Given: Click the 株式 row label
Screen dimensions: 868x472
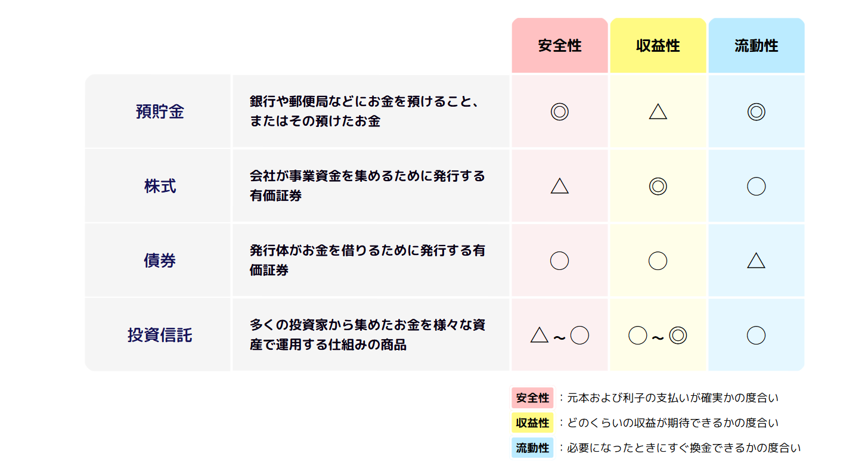Looking at the screenshot, I should pos(160,186).
